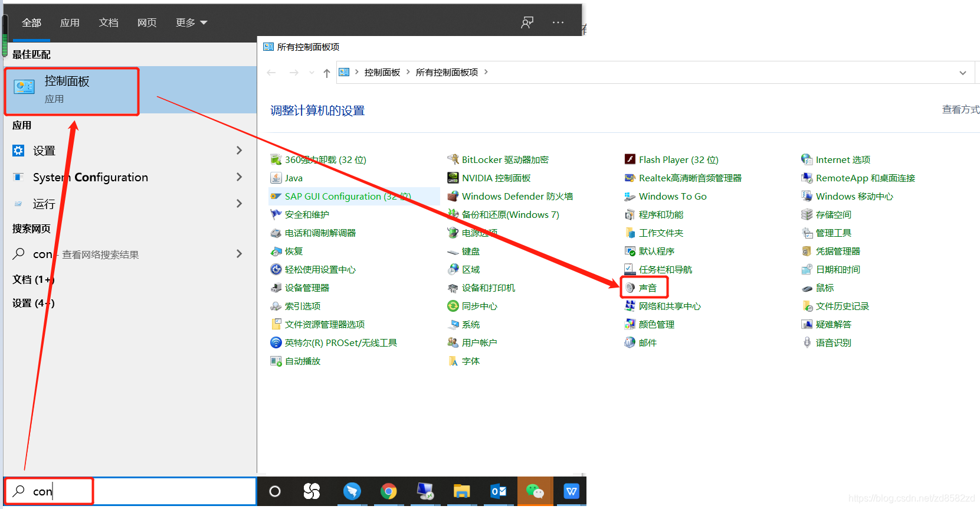Click the Chrome icon in the taskbar
The image size is (980, 509).
coord(388,491)
